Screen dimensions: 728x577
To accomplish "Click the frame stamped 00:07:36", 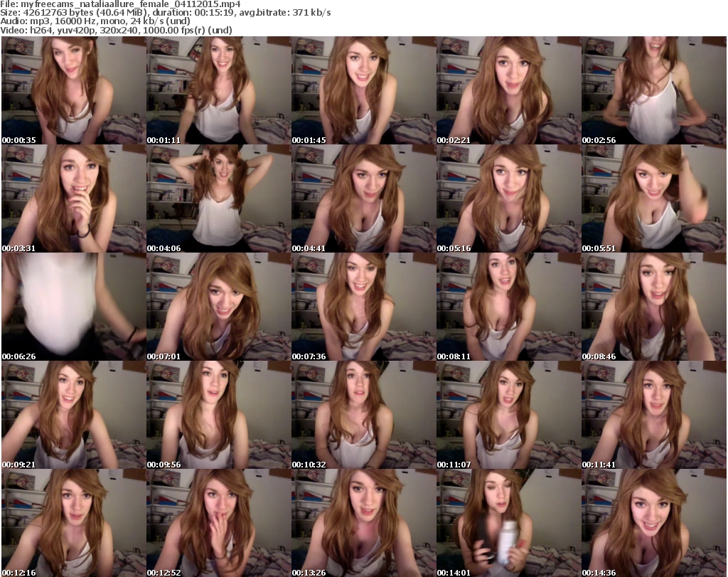I will [363, 307].
